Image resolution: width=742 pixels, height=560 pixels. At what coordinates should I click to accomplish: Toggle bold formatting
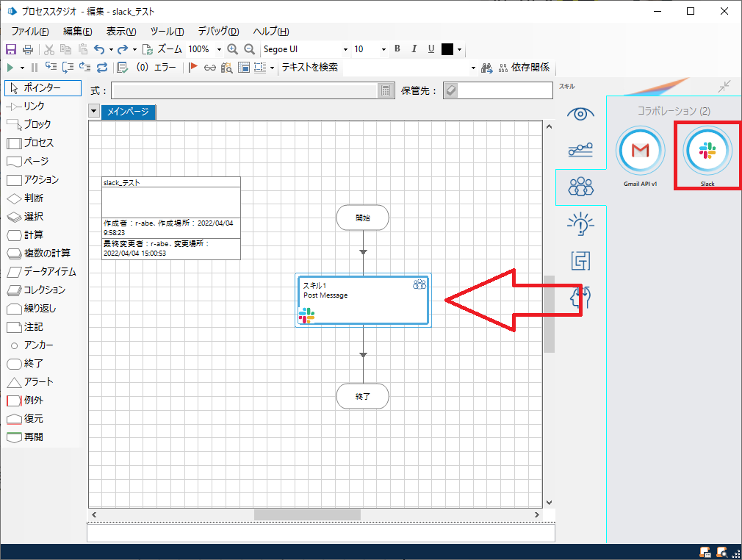pos(397,49)
